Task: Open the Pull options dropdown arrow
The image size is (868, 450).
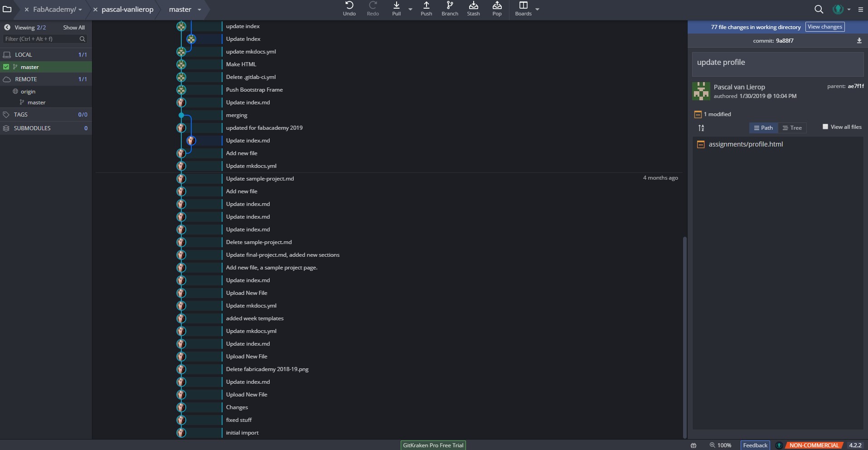Action: 410,9
